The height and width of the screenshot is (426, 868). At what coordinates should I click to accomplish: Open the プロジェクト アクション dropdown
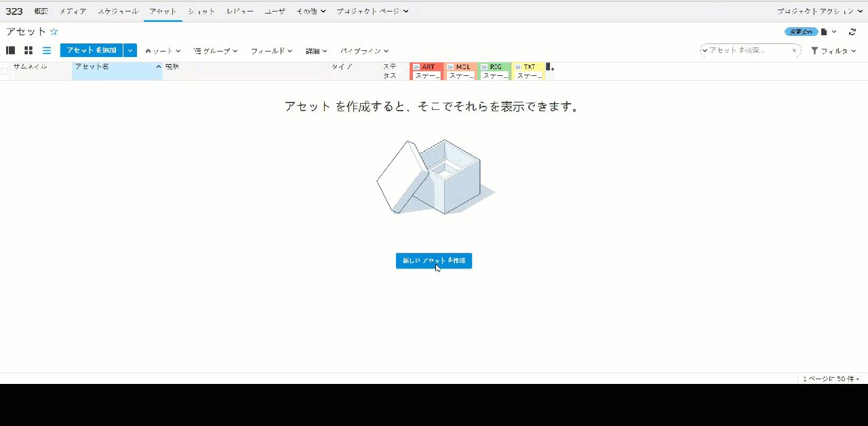[818, 11]
